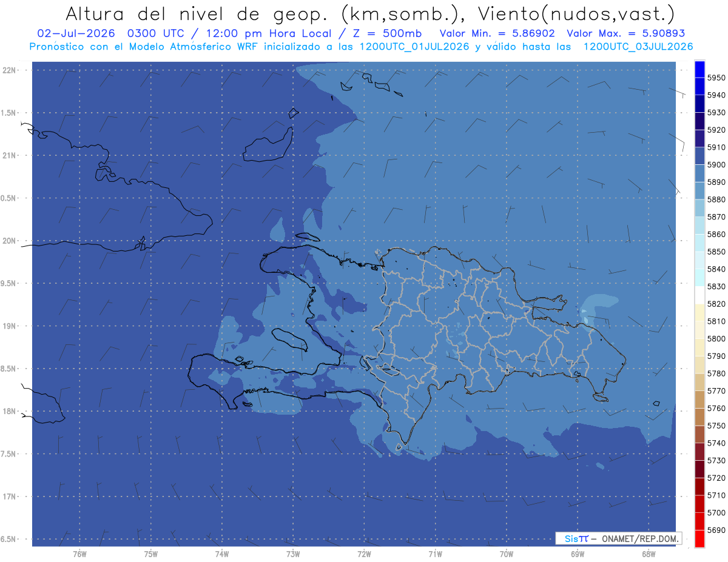Click the 18N latitude axis label

(x=10, y=412)
